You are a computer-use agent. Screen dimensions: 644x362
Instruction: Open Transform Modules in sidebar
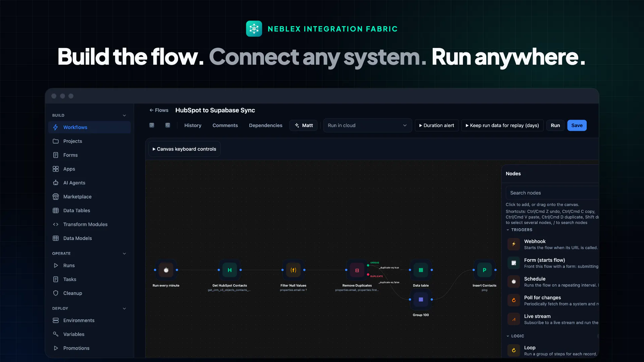pos(89,224)
